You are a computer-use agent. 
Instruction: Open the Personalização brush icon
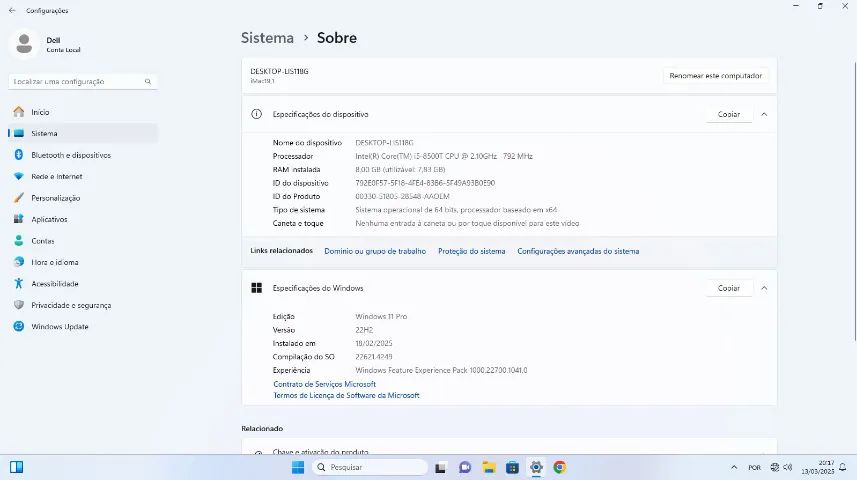tap(19, 198)
